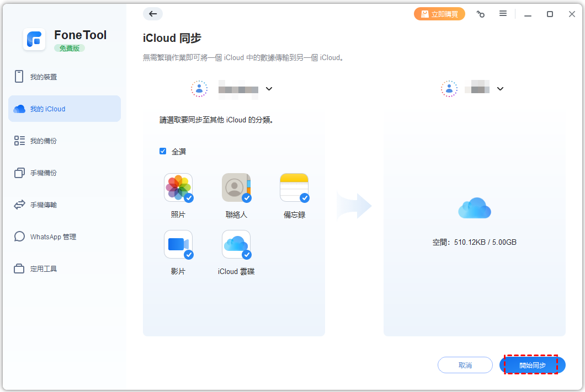
Task: Click the 取消 cancel button
Action: (465, 365)
